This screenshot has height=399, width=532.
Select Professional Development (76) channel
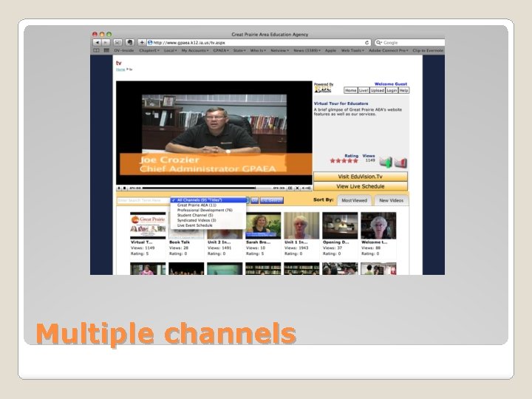[x=208, y=211]
